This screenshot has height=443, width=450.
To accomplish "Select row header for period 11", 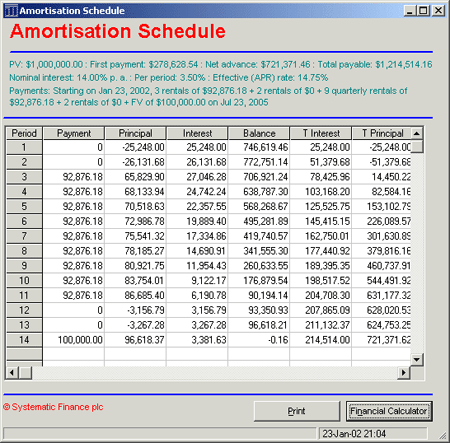I will 24,295.
